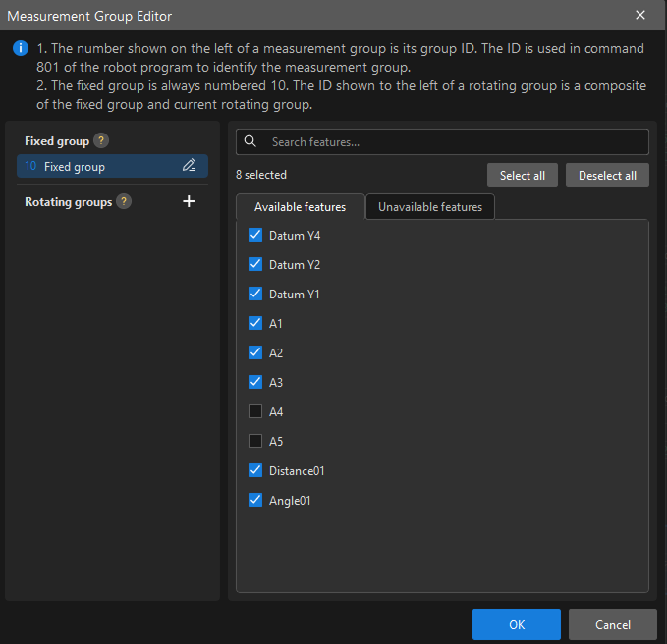Click the 'Measurement Group Editor' title text
Viewport: 667px width, 644px height.
89,16
